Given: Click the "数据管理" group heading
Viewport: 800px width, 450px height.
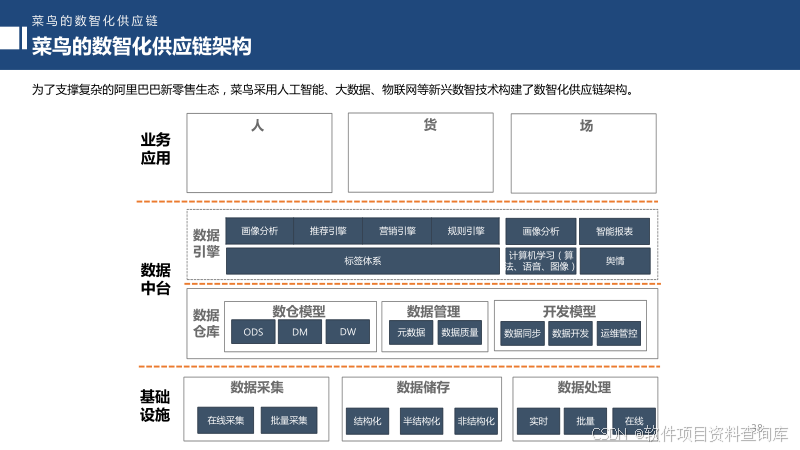Looking at the screenshot, I should [433, 311].
